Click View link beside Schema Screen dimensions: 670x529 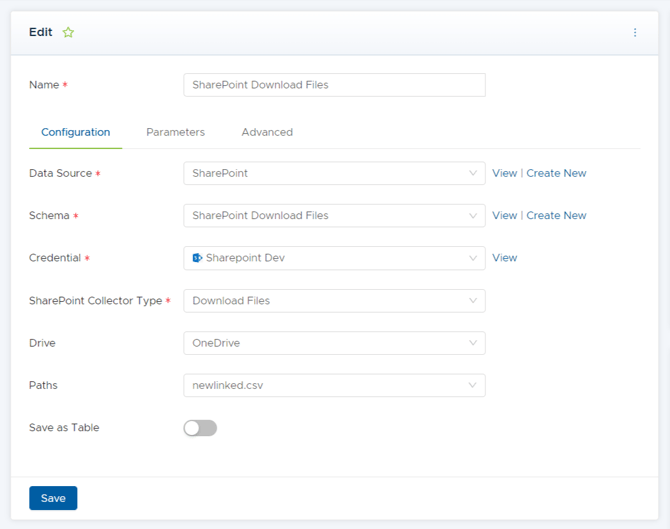(504, 216)
